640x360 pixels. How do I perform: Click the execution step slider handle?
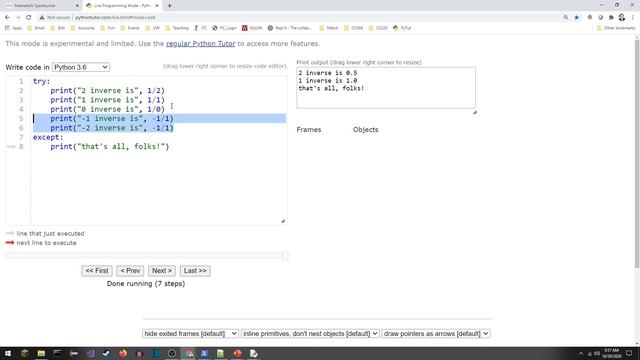click(x=285, y=256)
